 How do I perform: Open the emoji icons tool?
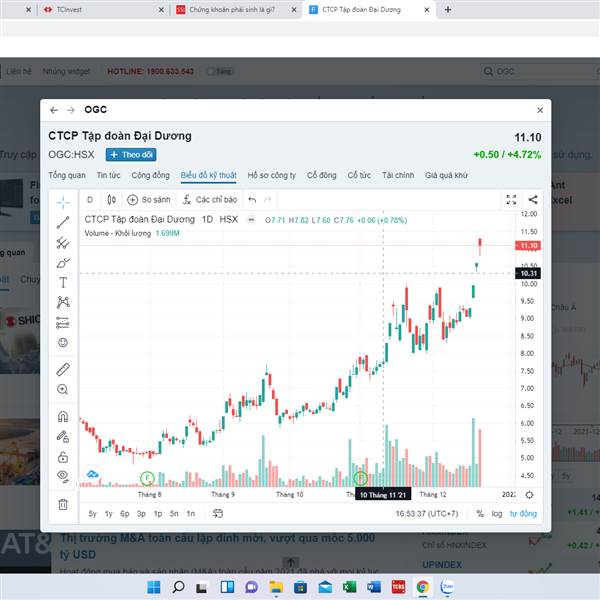63,342
